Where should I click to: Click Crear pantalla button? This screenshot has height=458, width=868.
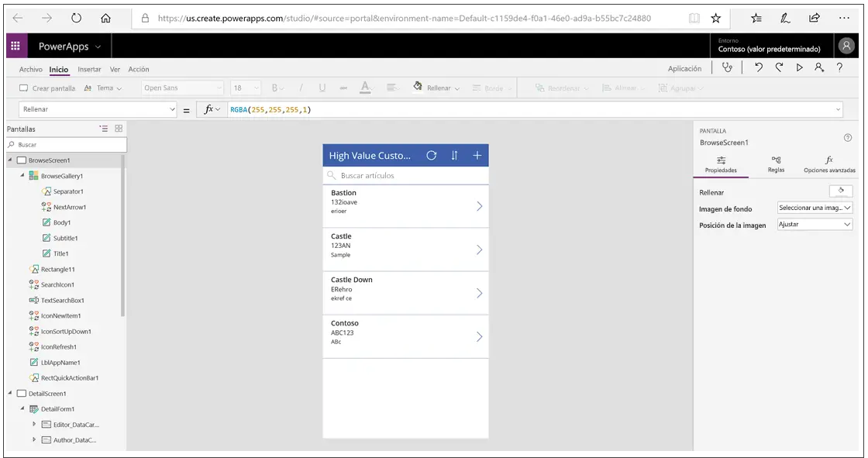point(47,88)
